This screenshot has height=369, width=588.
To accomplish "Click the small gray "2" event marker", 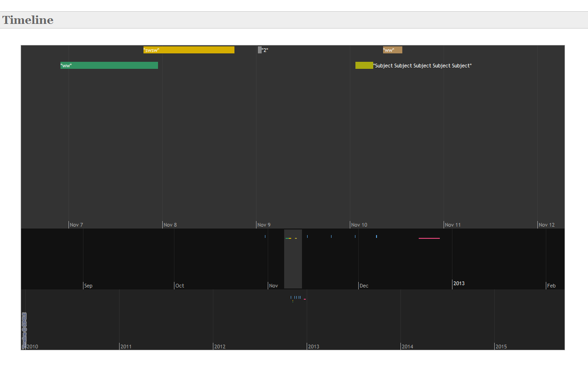I will tap(260, 50).
